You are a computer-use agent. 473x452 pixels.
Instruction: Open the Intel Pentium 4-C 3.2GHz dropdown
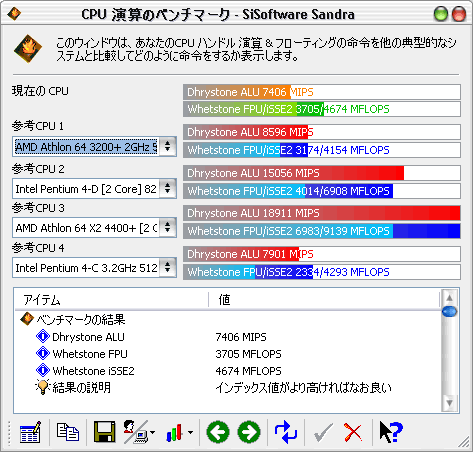(94, 267)
